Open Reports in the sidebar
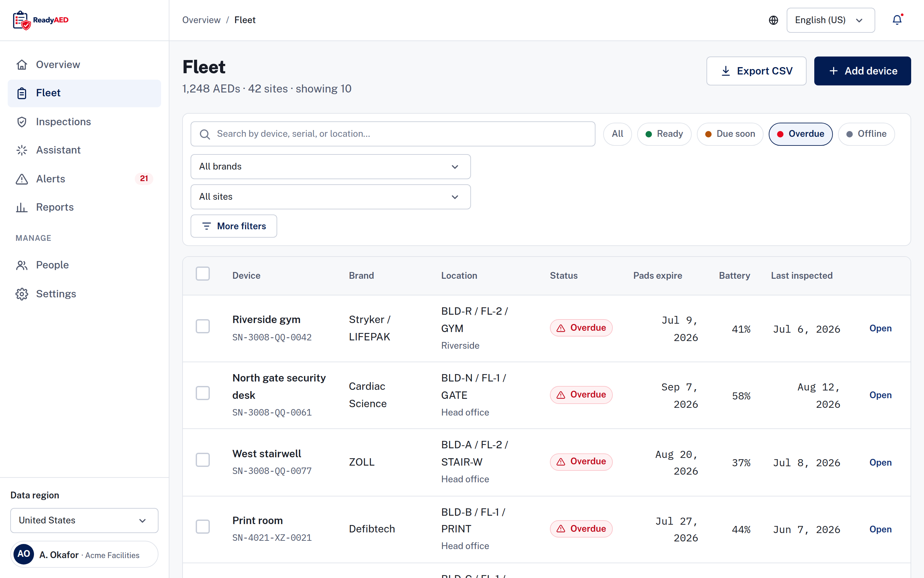The width and height of the screenshot is (924, 578). pyautogui.click(x=84, y=207)
